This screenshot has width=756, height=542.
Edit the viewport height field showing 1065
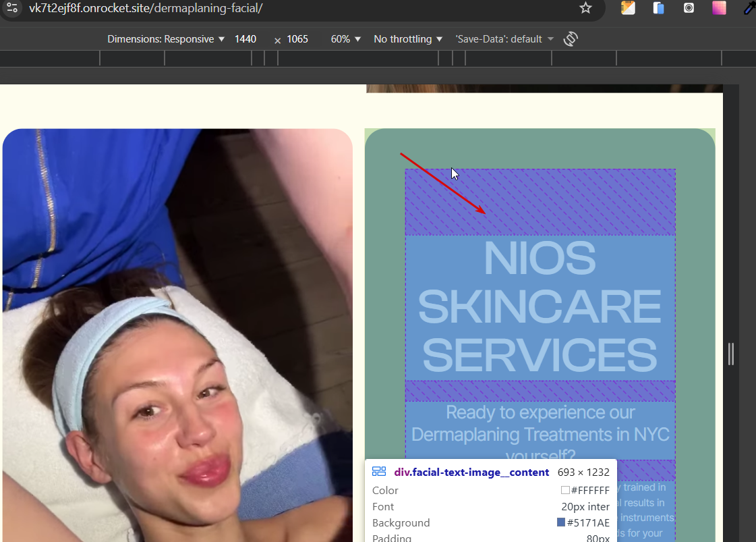click(297, 39)
